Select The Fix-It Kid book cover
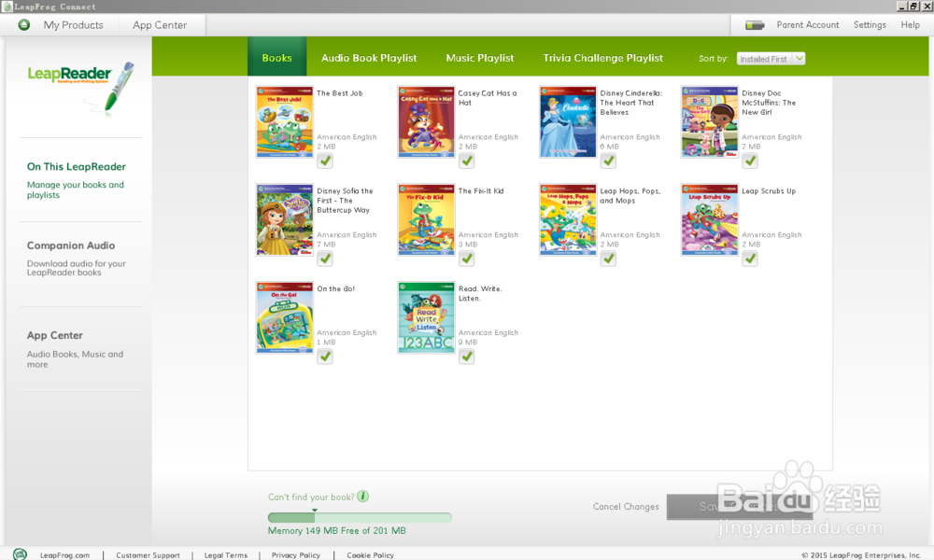 426,219
